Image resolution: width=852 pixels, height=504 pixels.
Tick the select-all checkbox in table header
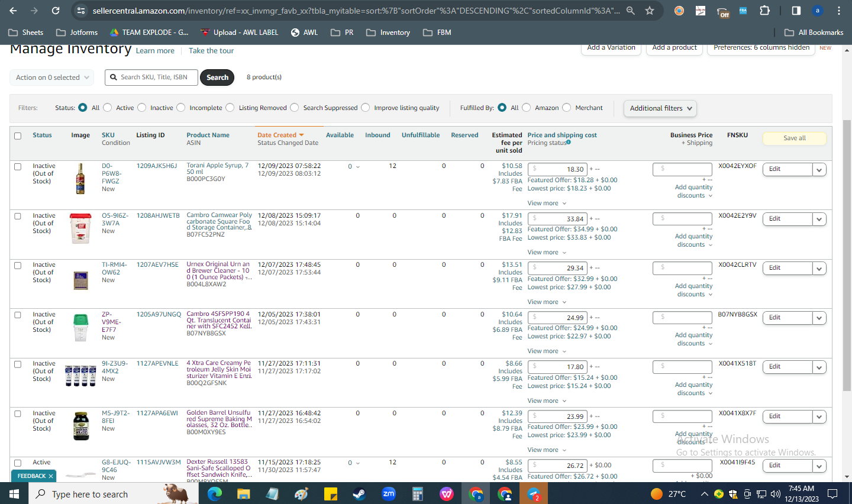tap(18, 136)
